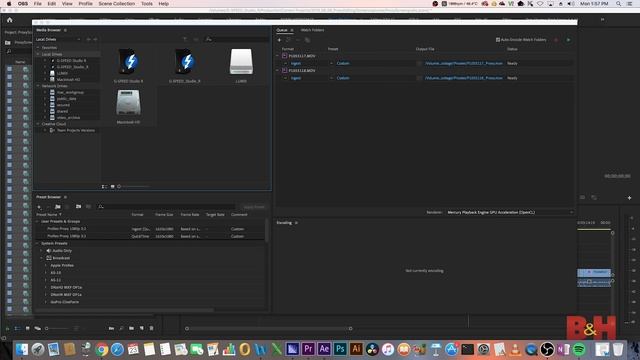Expand the Audio Only system preset group
Screen dimensions: 640x360
41,251
